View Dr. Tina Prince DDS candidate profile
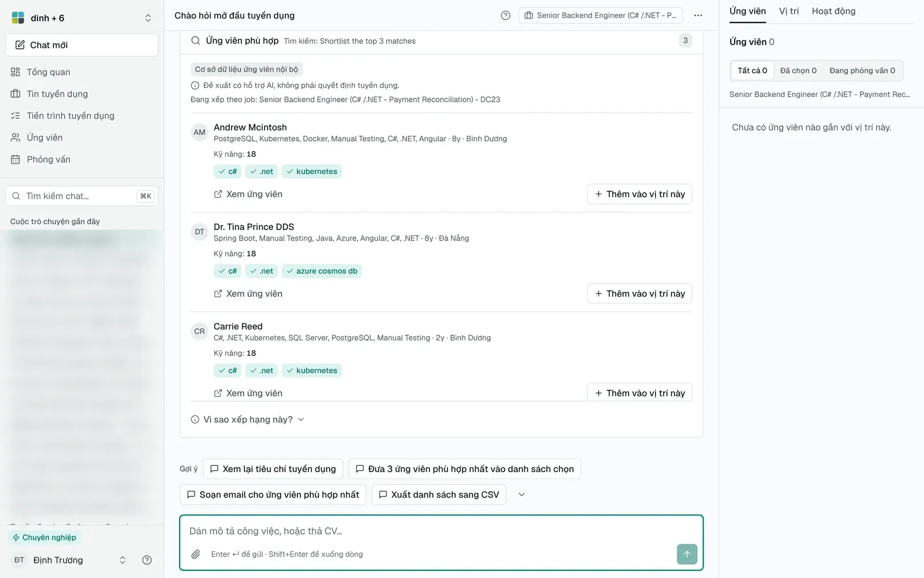924x578 pixels. coord(248,294)
